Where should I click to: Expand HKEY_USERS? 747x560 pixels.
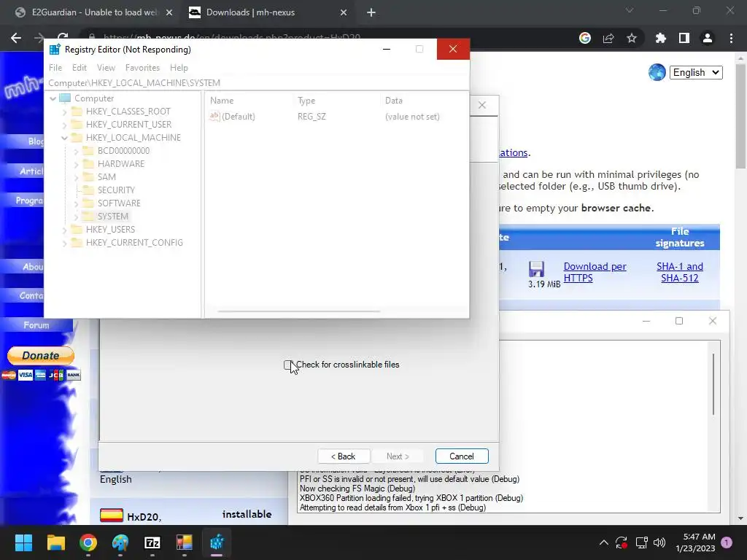(65, 230)
